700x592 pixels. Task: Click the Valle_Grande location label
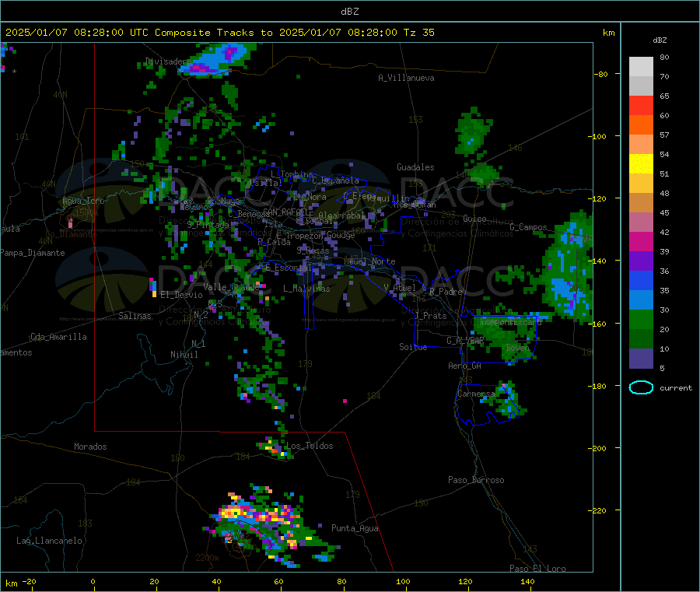click(231, 286)
